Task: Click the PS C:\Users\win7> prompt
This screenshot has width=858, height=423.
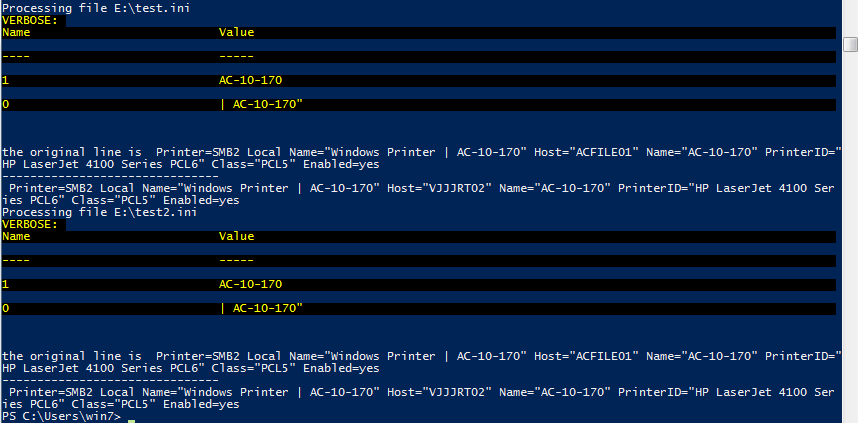Action: pos(61,416)
